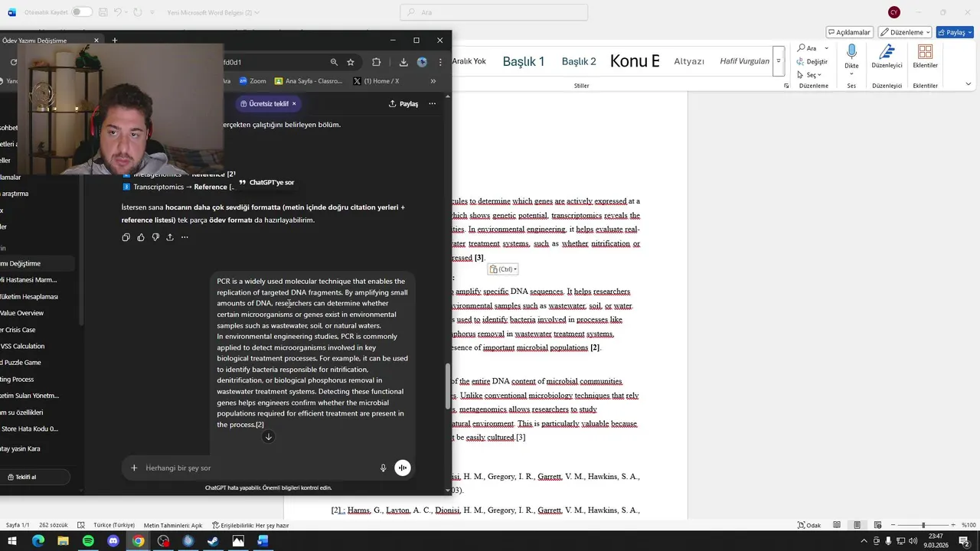The image size is (980, 551).
Task: Click the ChatGPT Paylaş share button
Action: (403, 103)
